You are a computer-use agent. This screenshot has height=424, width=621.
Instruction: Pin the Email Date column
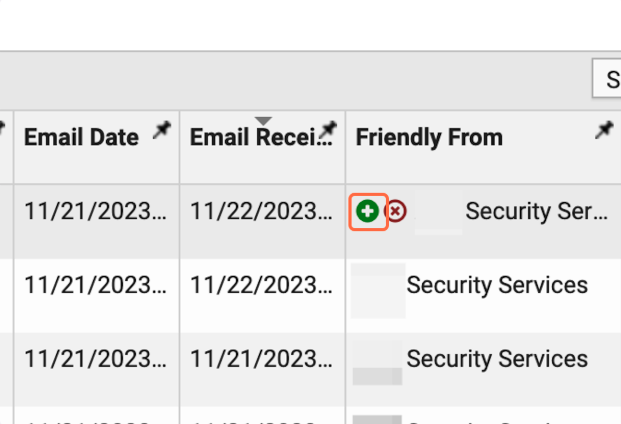point(161,131)
